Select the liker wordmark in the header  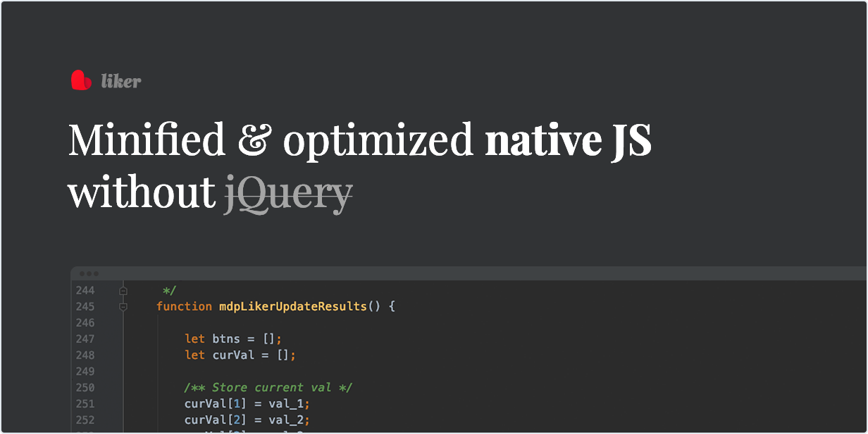[x=121, y=80]
